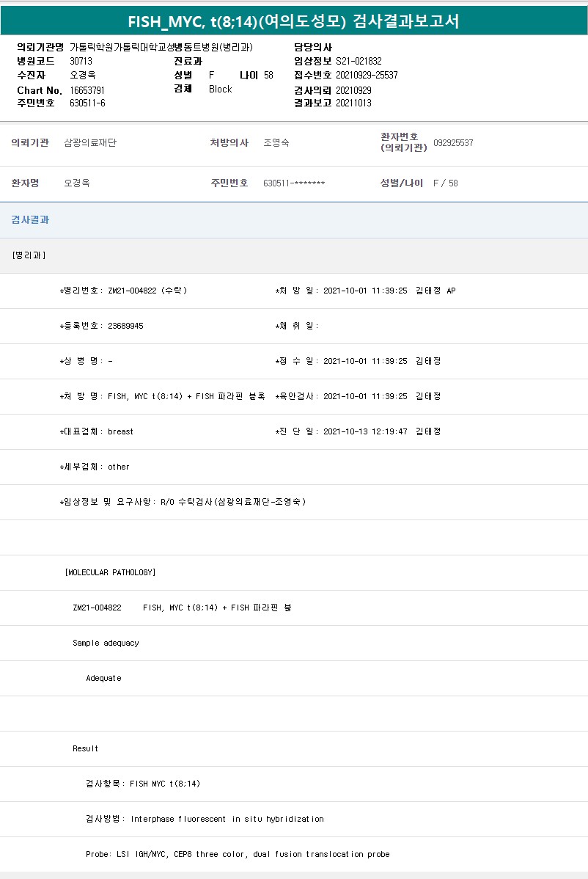Select the 병리번호 ZM21-004822 line
Screen dimensions: 588x879
pyautogui.click(x=123, y=291)
